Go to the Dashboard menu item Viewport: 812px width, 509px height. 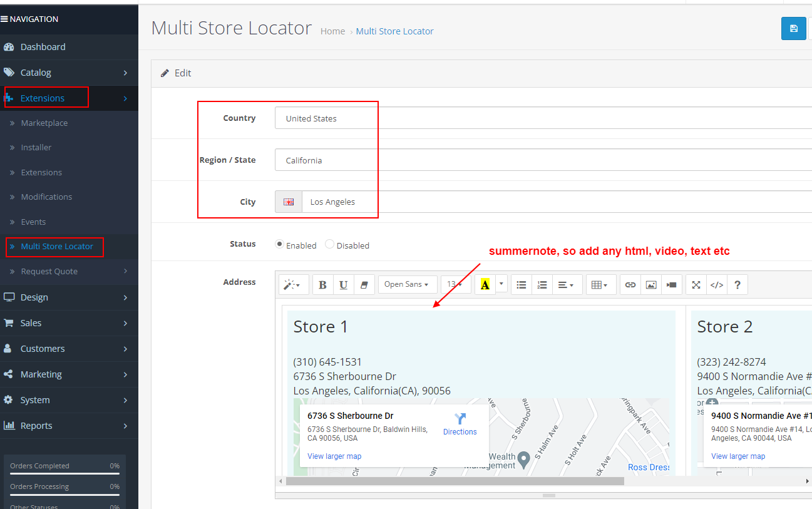(x=43, y=47)
